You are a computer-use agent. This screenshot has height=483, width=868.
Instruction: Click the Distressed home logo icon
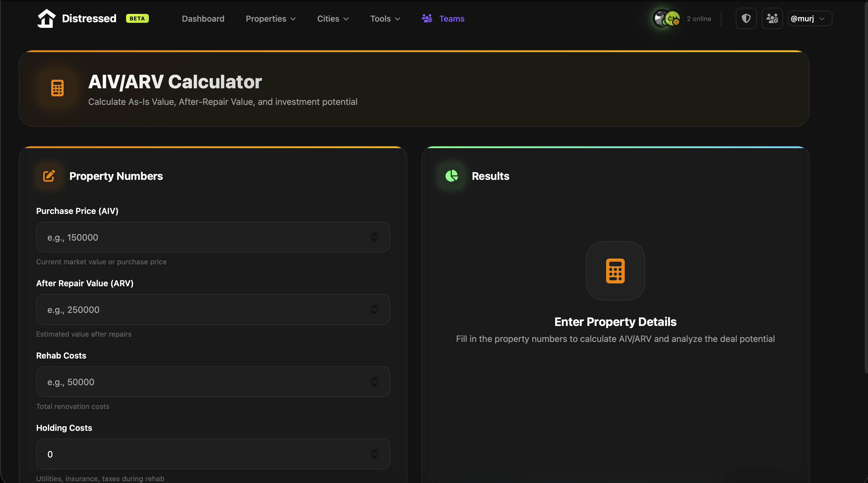click(46, 18)
